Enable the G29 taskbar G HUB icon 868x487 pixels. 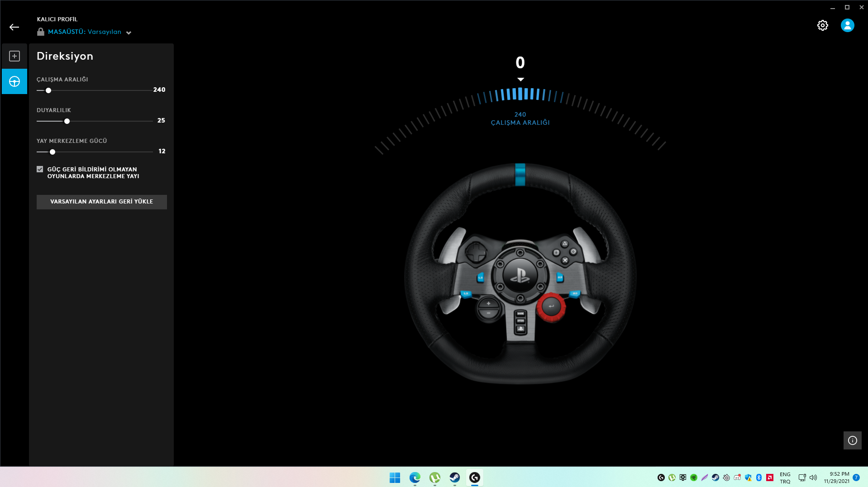(x=475, y=478)
